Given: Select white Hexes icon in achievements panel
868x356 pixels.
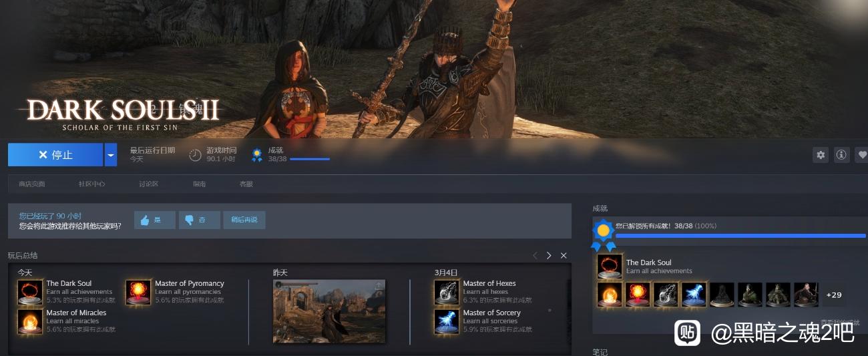Looking at the screenshot, I should pyautogui.click(x=666, y=295).
